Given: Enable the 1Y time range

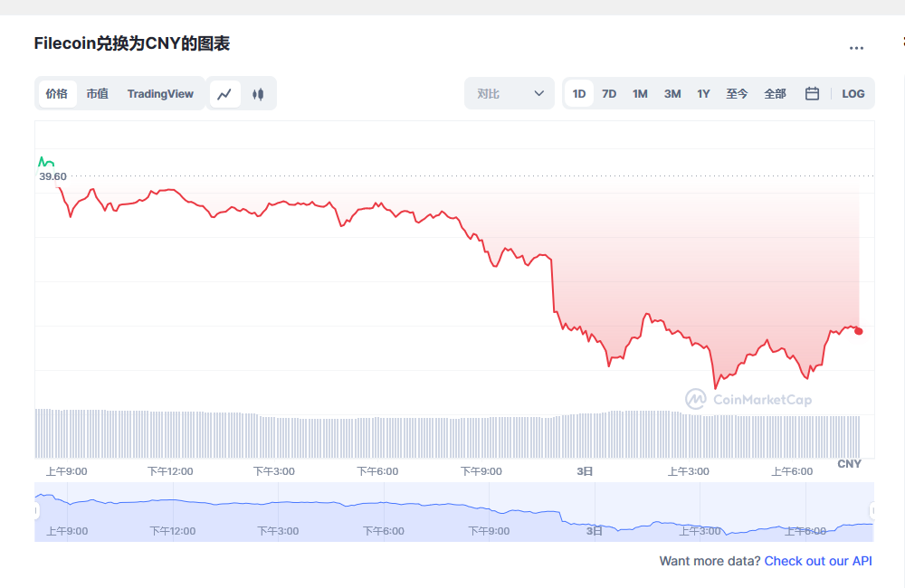Looking at the screenshot, I should 703,93.
